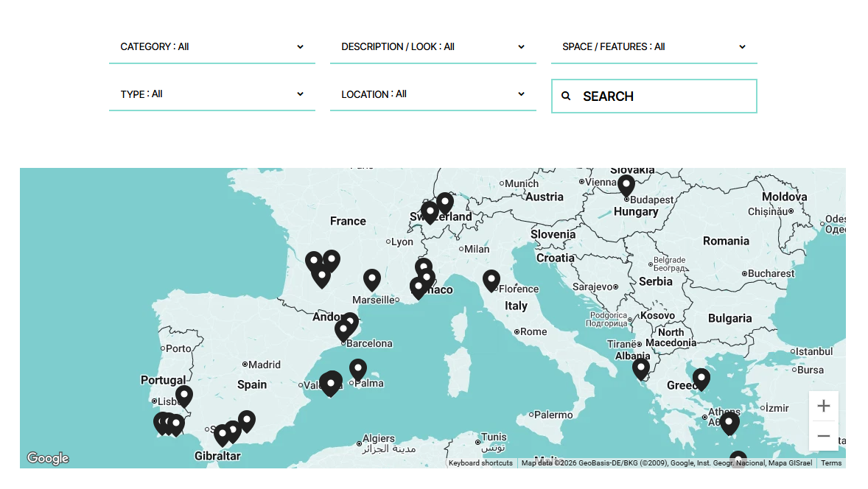Click the Bucharest label on the map
This screenshot has width=868, height=489.
tap(771, 273)
